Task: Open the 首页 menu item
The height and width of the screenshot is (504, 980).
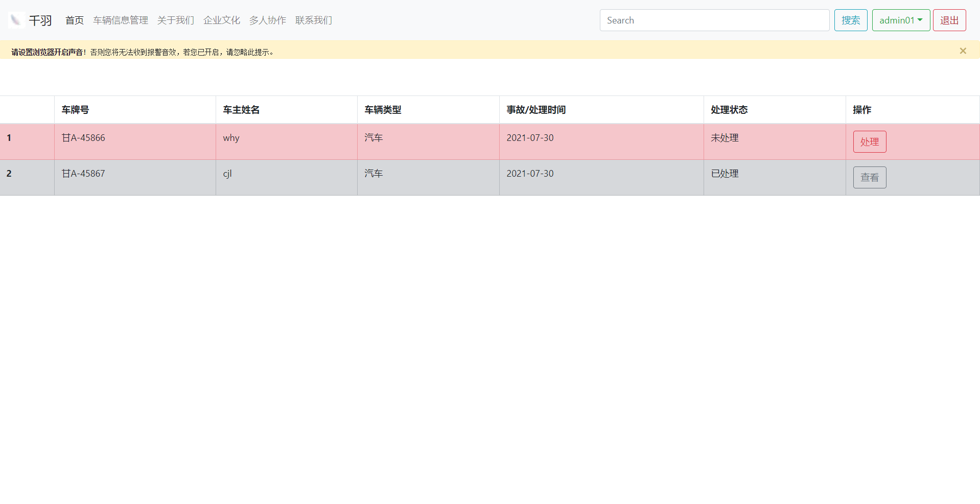Action: pyautogui.click(x=75, y=20)
